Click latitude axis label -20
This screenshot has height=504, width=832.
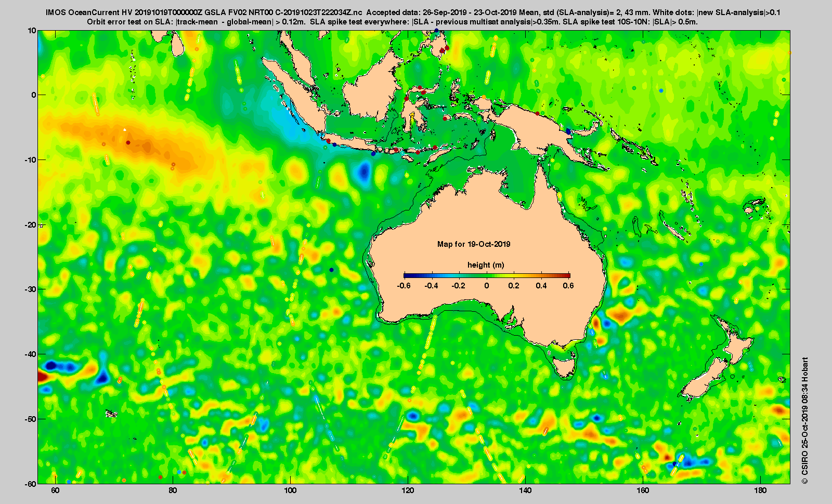tap(30, 224)
